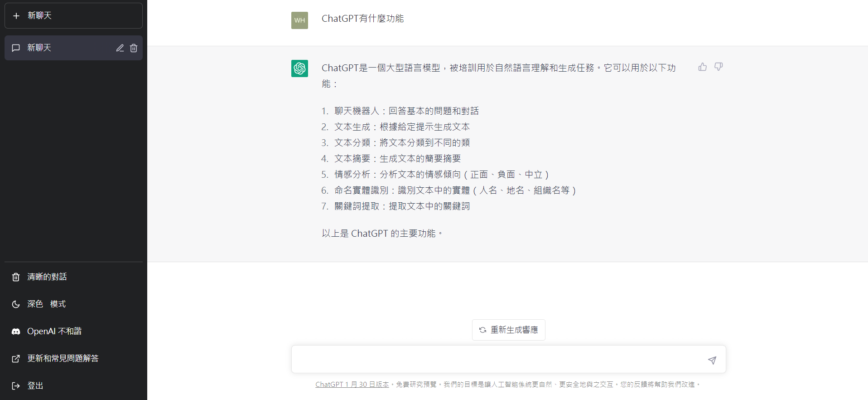Image resolution: width=868 pixels, height=400 pixels.
Task: Click the WH user avatar
Action: (x=299, y=20)
